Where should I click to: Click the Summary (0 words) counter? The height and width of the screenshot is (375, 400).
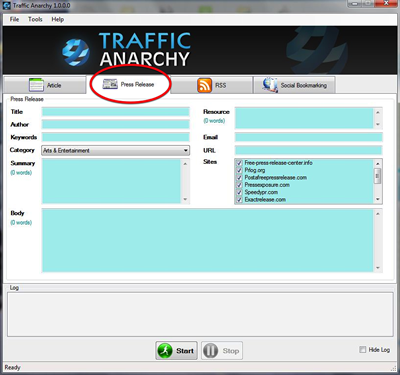(x=21, y=173)
